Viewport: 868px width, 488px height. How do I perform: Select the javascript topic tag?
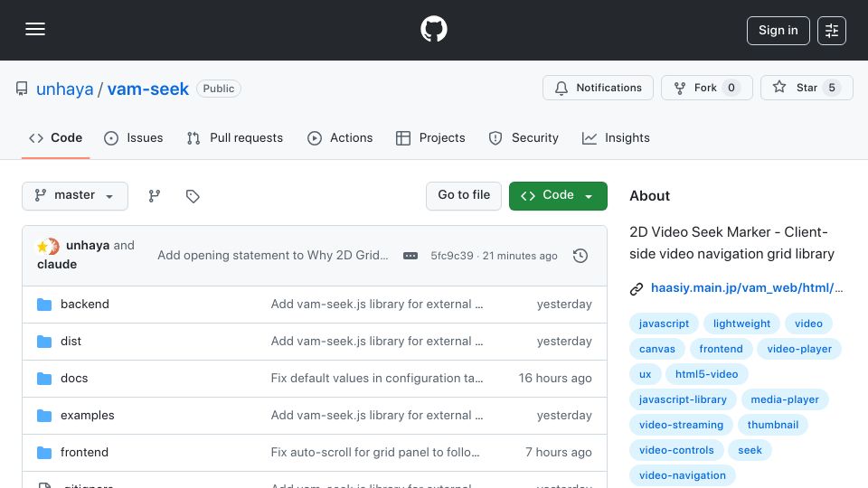(664, 324)
